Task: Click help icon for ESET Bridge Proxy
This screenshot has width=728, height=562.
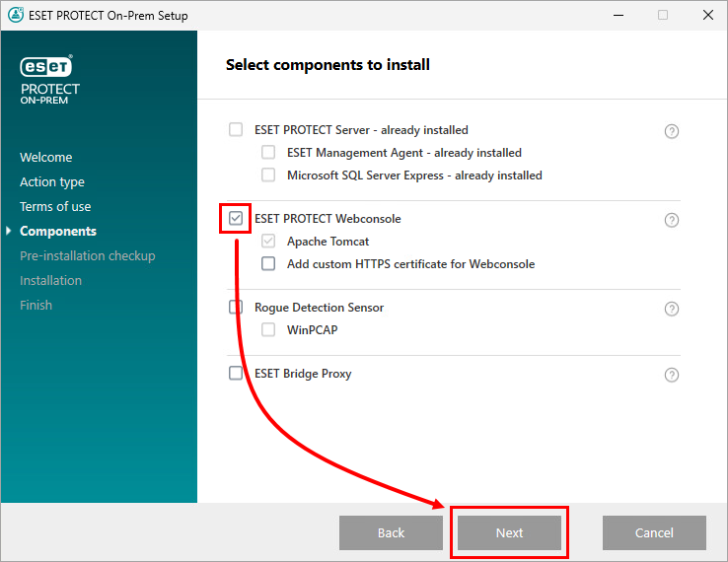Action: pos(672,375)
